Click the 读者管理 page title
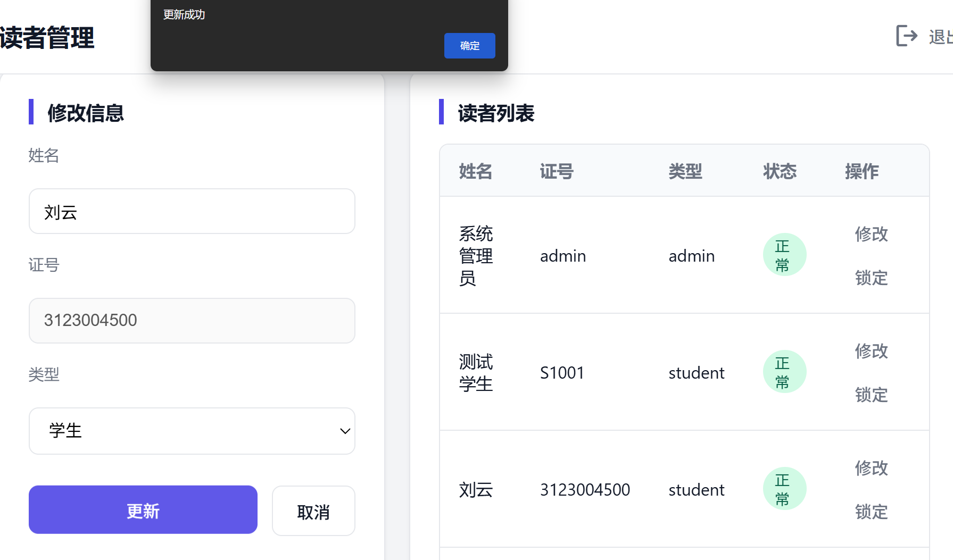 47,38
